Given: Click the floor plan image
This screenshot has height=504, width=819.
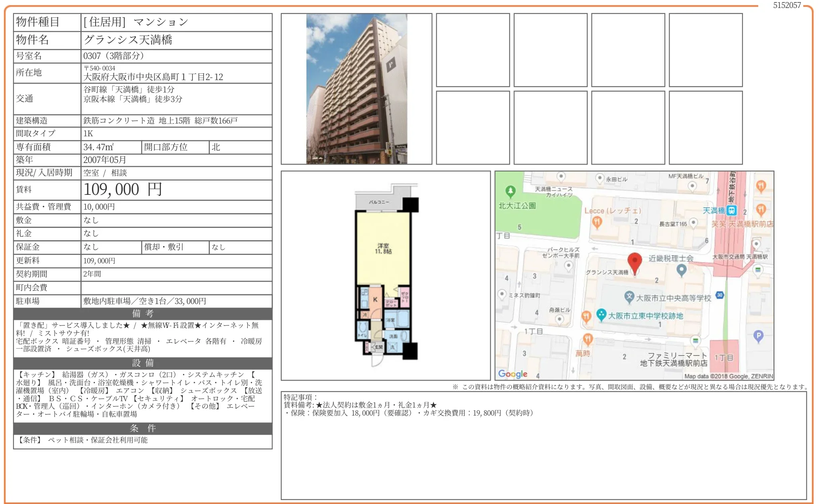Looking at the screenshot, I should (386, 275).
